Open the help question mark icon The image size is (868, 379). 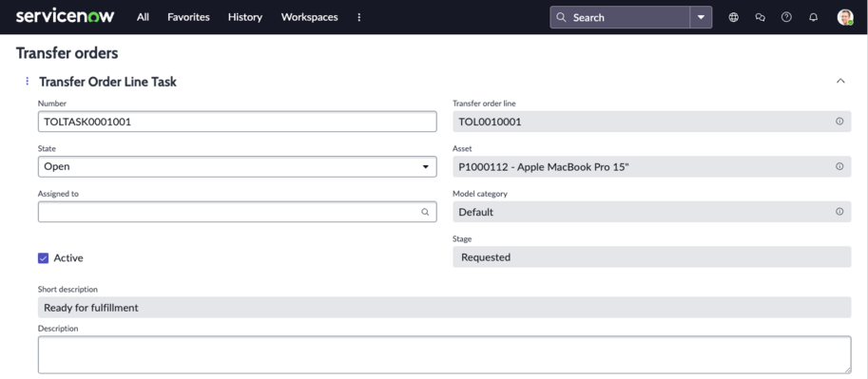[x=786, y=17]
